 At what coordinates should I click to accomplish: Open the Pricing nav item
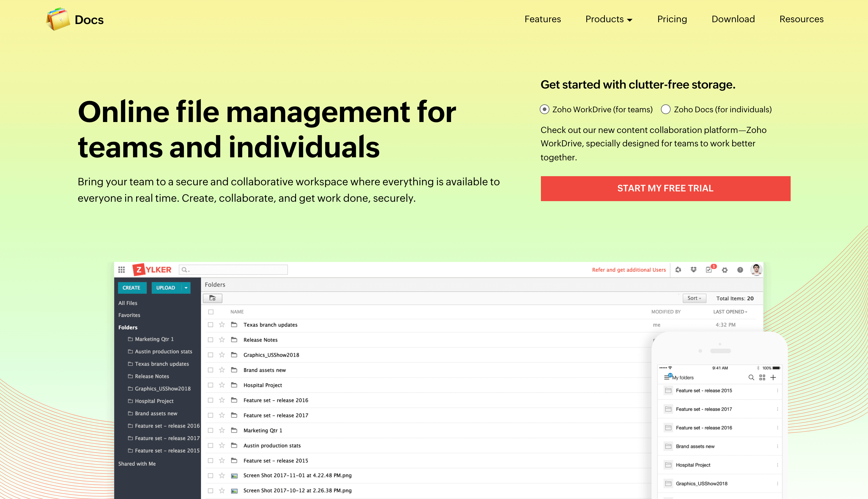672,19
